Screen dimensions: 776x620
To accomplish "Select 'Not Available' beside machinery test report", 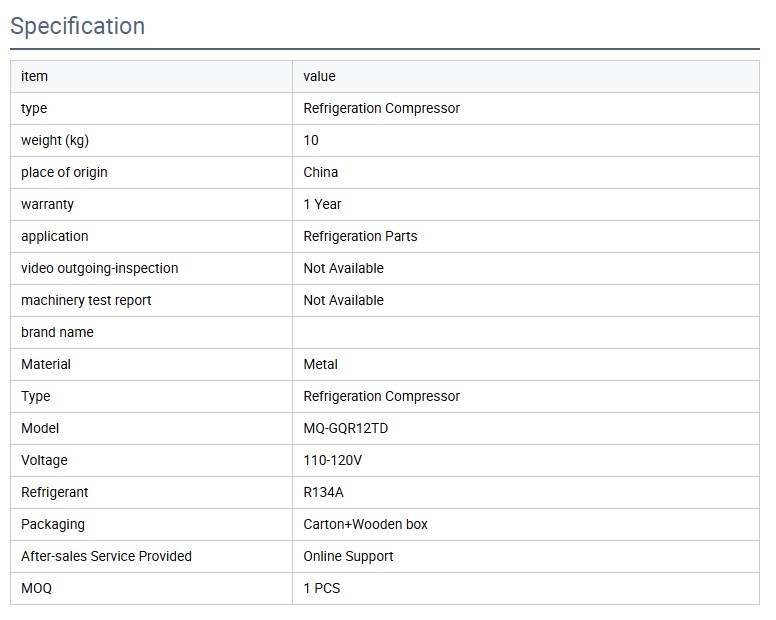I will [343, 301].
